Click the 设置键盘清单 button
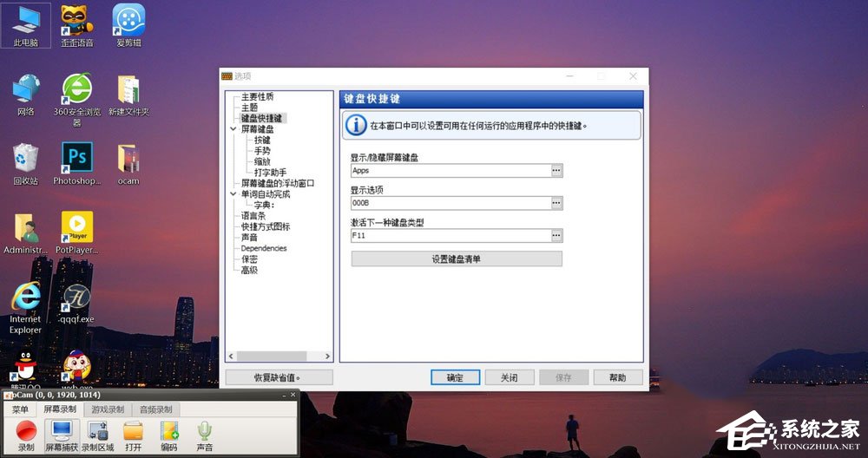The image size is (868, 458). [x=457, y=258]
